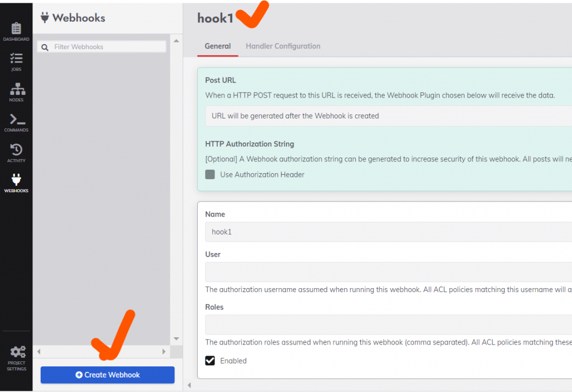Uncheck the Enabled checkbox
Screen dimensions: 572x392
coord(210,361)
